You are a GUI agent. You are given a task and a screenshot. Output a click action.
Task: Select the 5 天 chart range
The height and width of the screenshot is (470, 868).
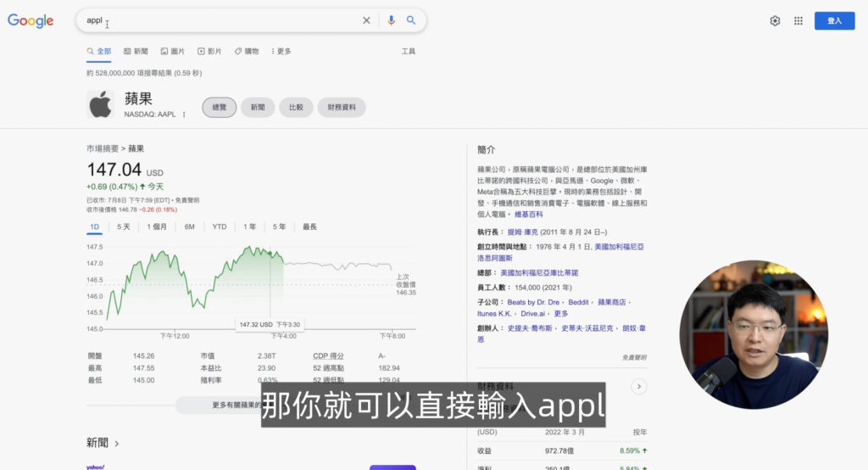(124, 227)
